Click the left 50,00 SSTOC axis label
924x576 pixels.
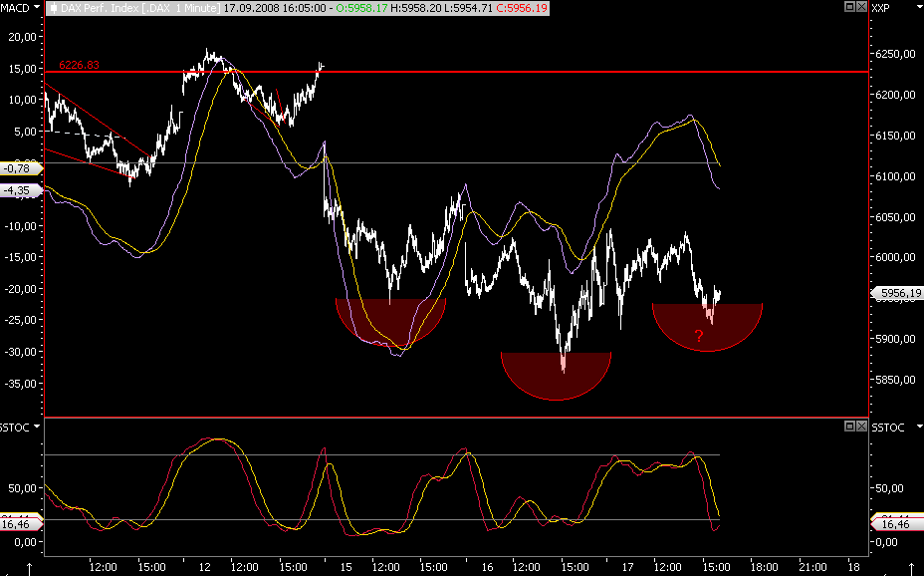22,488
